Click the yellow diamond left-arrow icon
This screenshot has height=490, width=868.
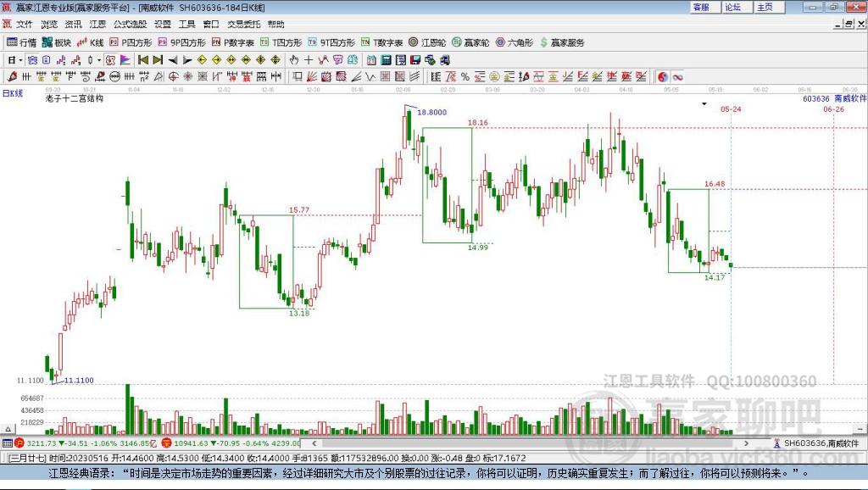tap(202, 60)
